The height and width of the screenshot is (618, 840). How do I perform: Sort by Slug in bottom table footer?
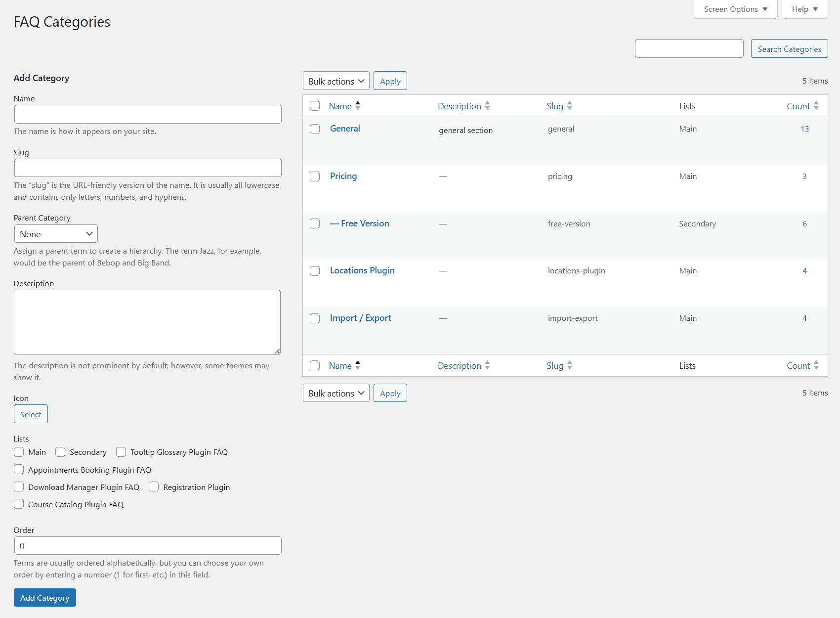point(554,366)
